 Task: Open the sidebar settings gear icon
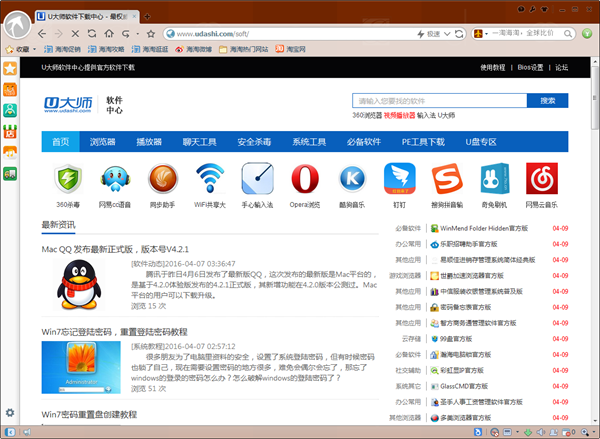(x=10, y=413)
